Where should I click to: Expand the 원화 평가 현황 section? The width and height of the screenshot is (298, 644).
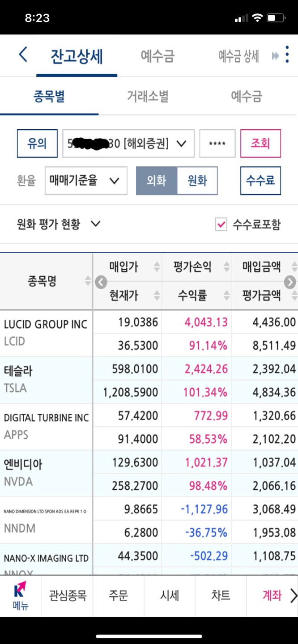click(x=59, y=224)
